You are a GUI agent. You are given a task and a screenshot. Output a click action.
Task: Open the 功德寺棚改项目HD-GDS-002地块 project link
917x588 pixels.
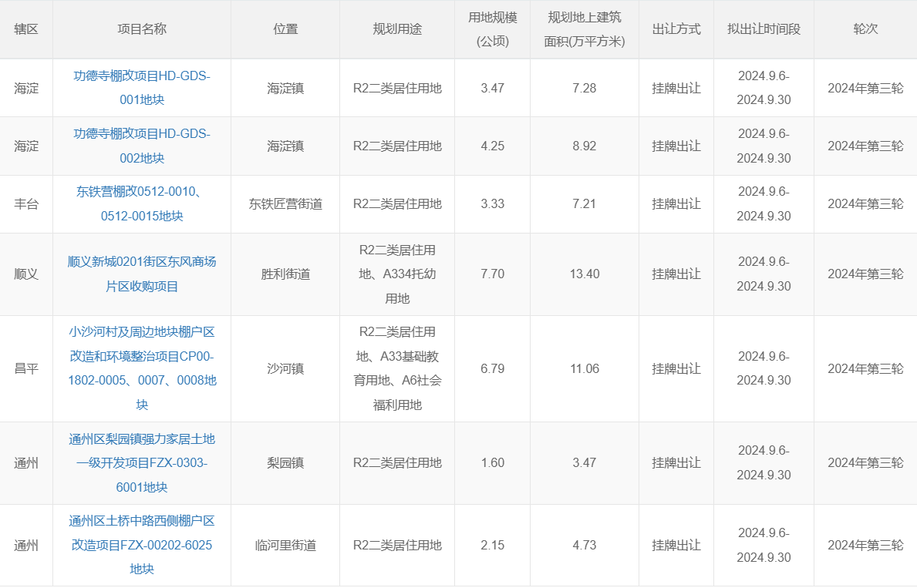pyautogui.click(x=141, y=145)
